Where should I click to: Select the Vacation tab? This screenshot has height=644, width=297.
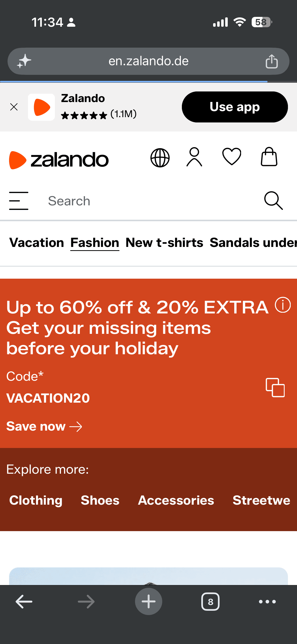click(37, 243)
